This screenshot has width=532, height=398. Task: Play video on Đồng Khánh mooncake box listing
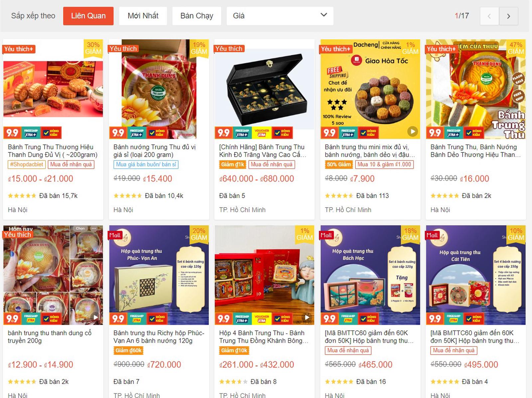coord(307,317)
